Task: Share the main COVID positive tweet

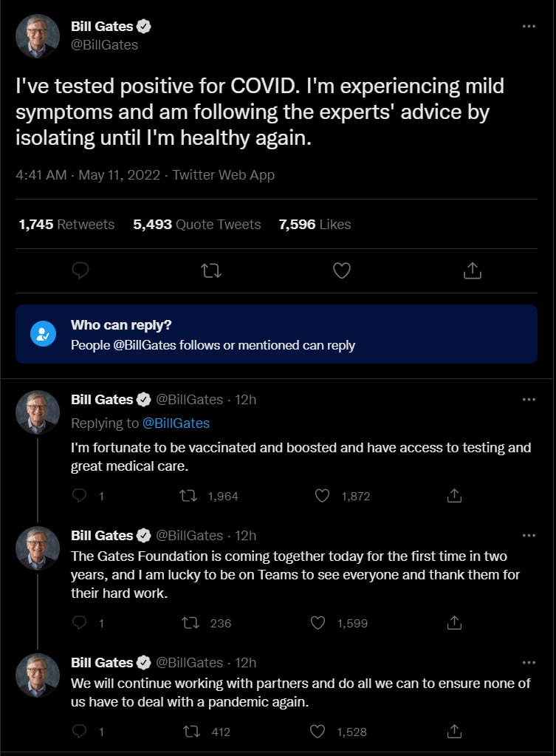Action: tap(473, 271)
